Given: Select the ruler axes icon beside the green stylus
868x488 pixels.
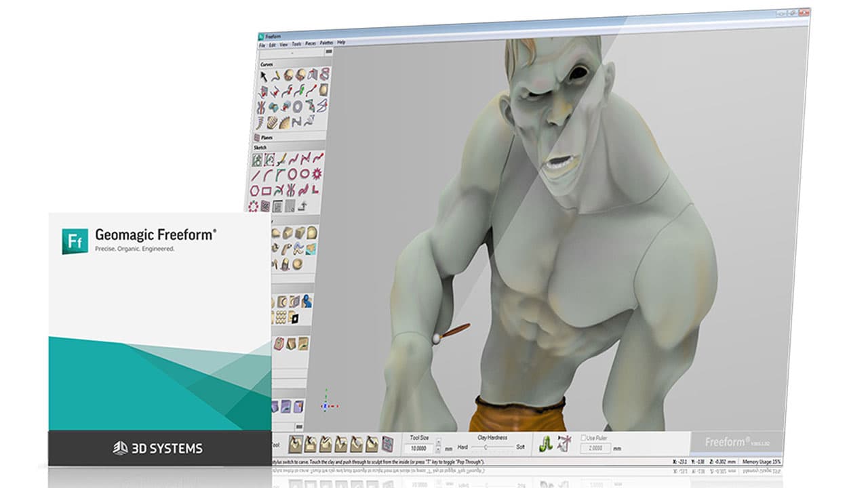Looking at the screenshot, I should (x=563, y=444).
